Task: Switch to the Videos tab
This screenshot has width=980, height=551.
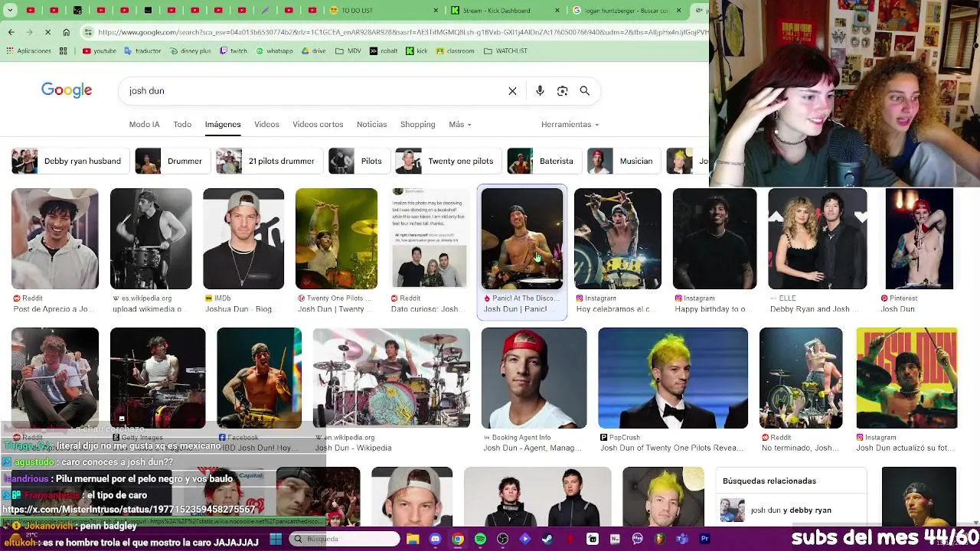Action: click(x=266, y=125)
